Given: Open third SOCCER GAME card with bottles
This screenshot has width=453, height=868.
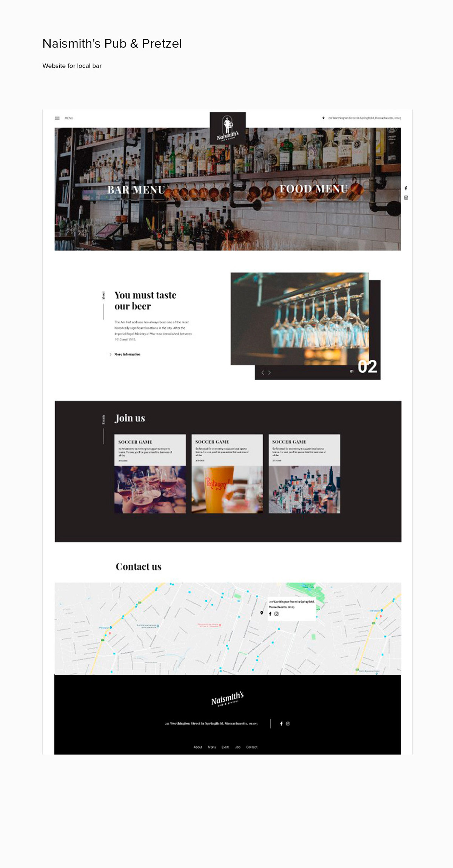Looking at the screenshot, I should [x=304, y=474].
